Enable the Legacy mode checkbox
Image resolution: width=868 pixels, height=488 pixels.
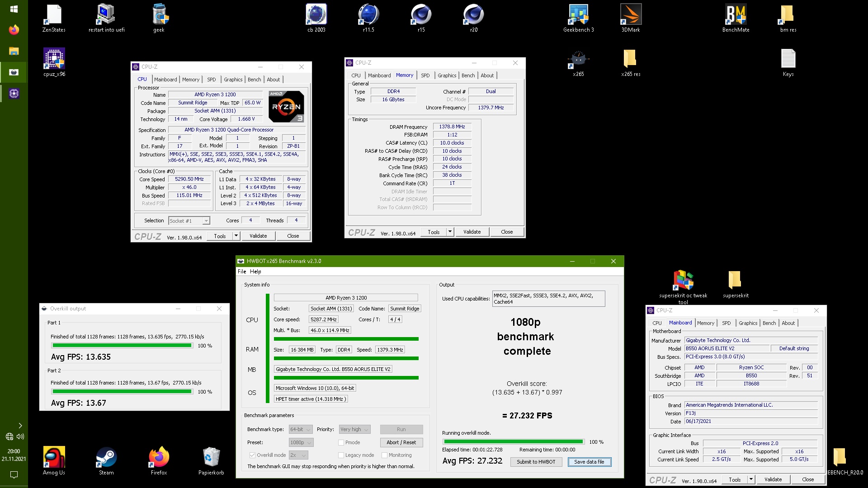[x=341, y=455]
